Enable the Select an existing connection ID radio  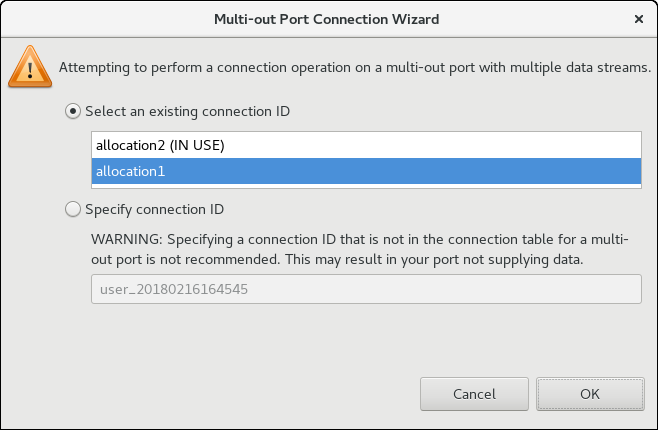tap(73, 111)
